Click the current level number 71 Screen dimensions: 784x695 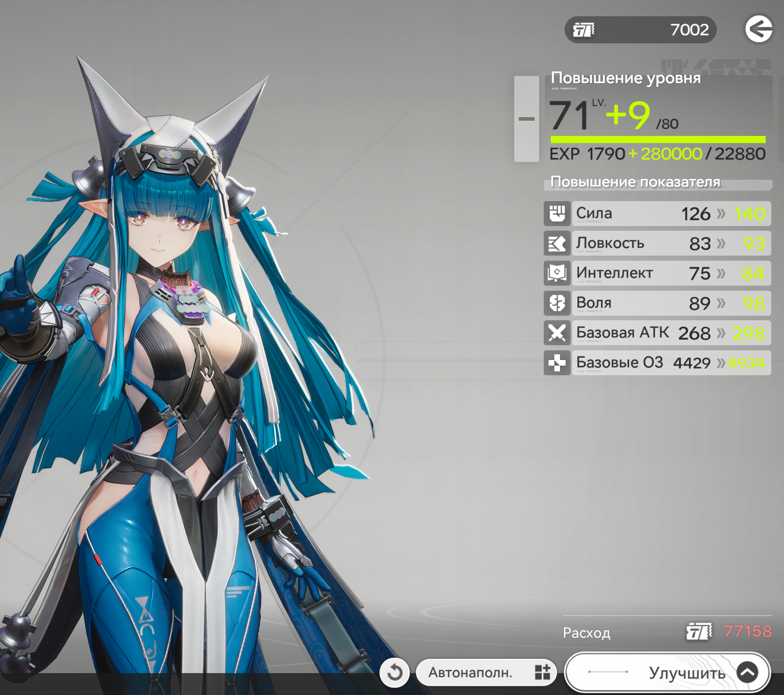coord(569,116)
